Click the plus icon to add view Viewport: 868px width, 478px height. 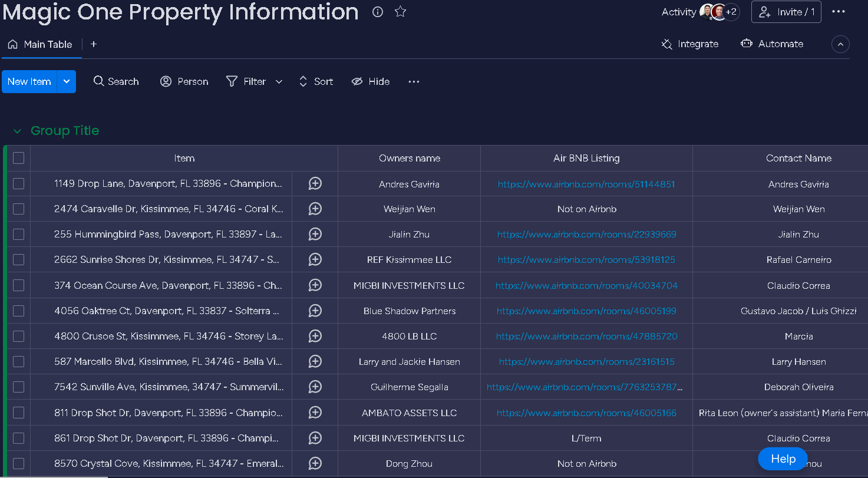94,44
